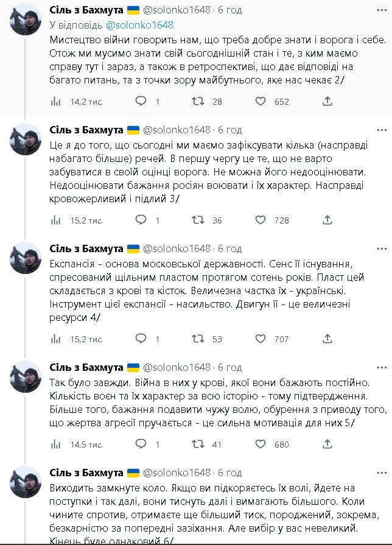
Task: Toggle like on the tweet with 728 likes
Action: (x=261, y=220)
